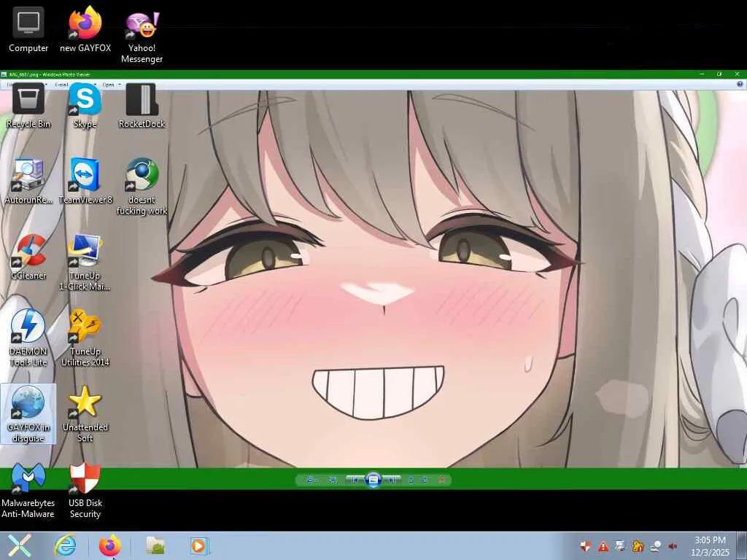Click the Firefox taskbar icon
Screen dimensions: 747x560
(x=109, y=545)
